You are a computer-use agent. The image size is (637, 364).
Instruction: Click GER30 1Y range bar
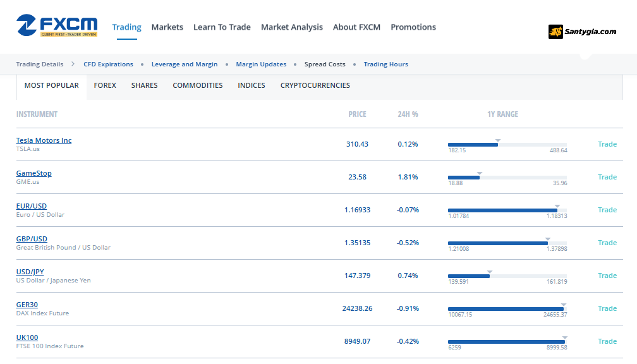pyautogui.click(x=507, y=309)
